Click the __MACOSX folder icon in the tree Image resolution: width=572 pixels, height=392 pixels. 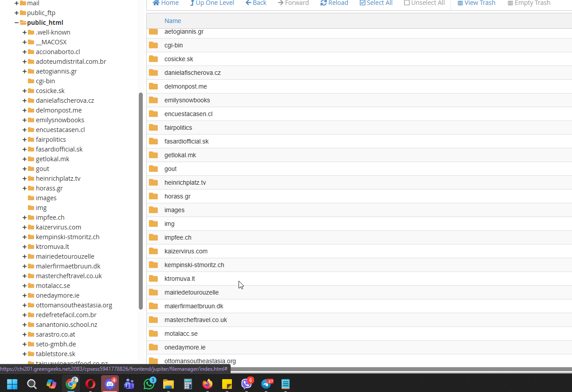(x=31, y=42)
